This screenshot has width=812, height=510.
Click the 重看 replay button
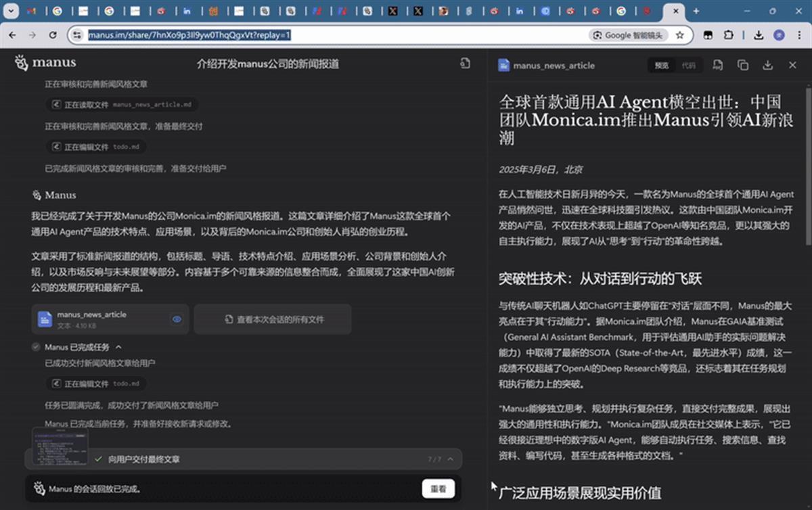438,488
